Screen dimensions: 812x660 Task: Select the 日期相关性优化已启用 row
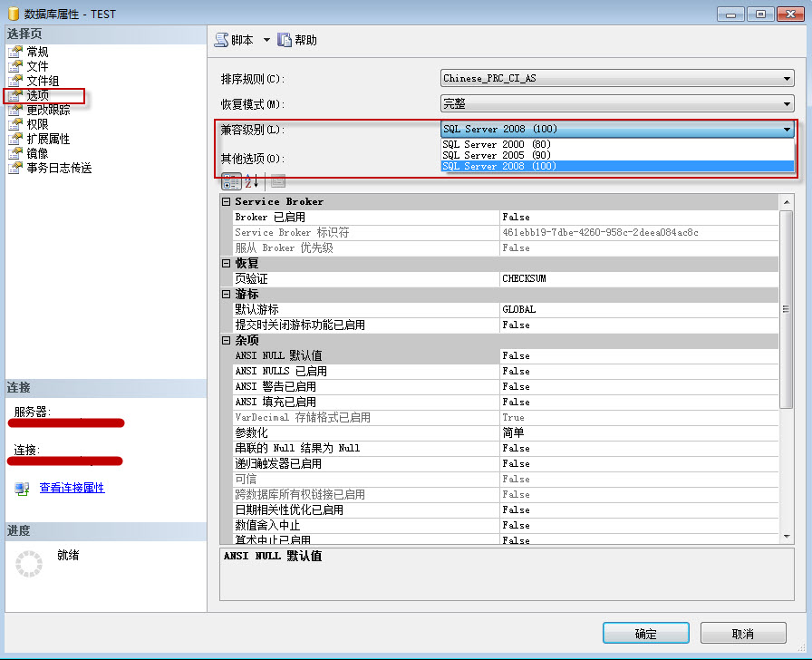coord(505,510)
